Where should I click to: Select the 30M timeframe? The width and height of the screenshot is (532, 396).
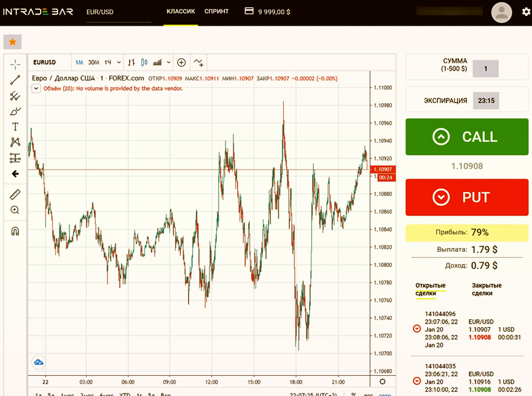[x=93, y=63]
